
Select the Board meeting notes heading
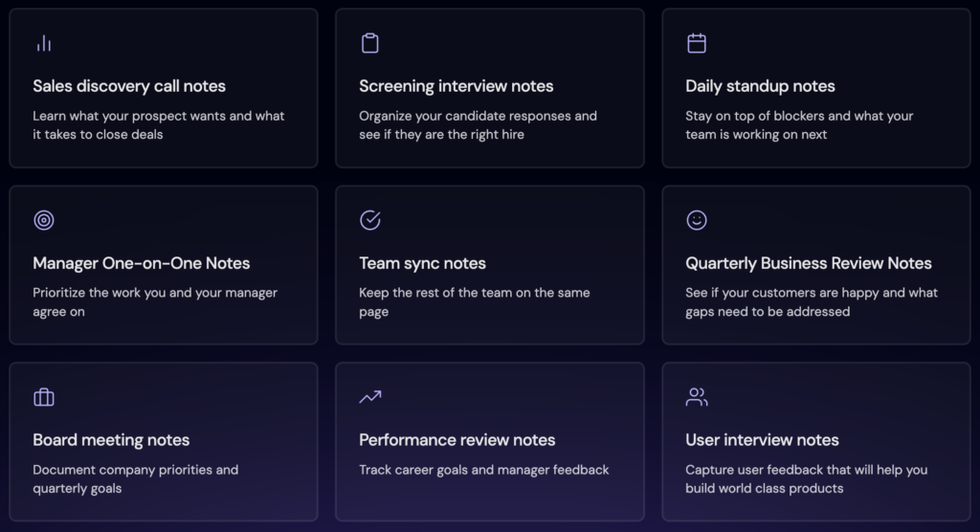[111, 440]
